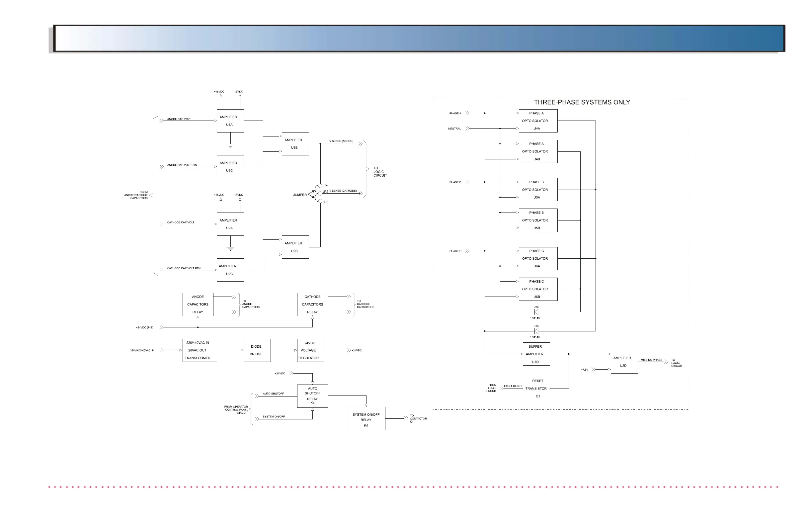This screenshot has width=812, height=526.
Task: Click the D16 1N4148 diode symbol
Action: click(536, 331)
